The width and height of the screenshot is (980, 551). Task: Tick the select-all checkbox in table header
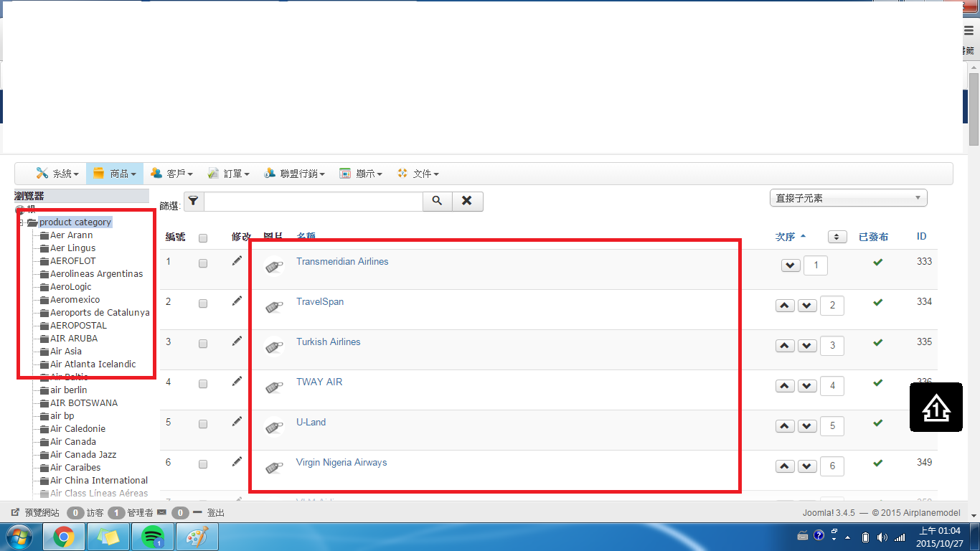tap(203, 238)
